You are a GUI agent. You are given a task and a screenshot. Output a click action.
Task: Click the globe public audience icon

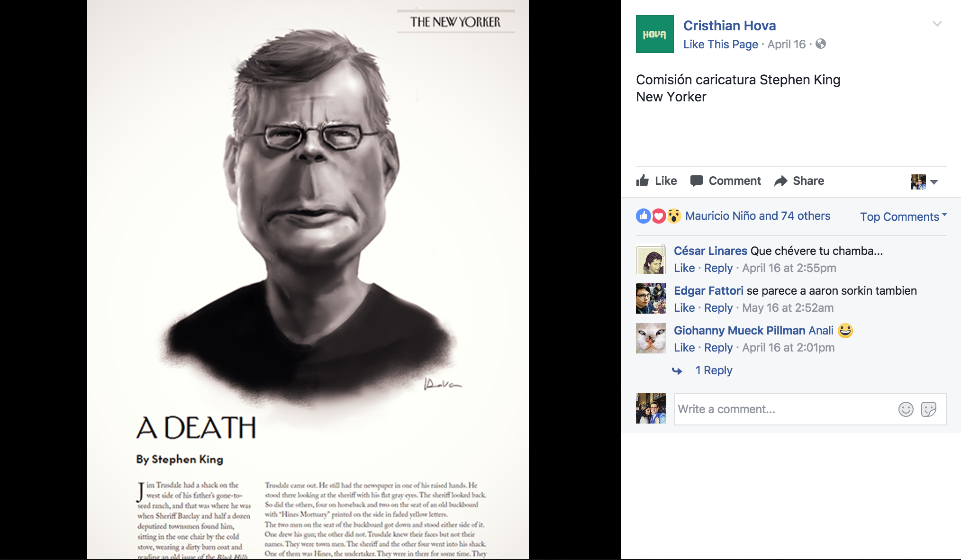tap(821, 44)
